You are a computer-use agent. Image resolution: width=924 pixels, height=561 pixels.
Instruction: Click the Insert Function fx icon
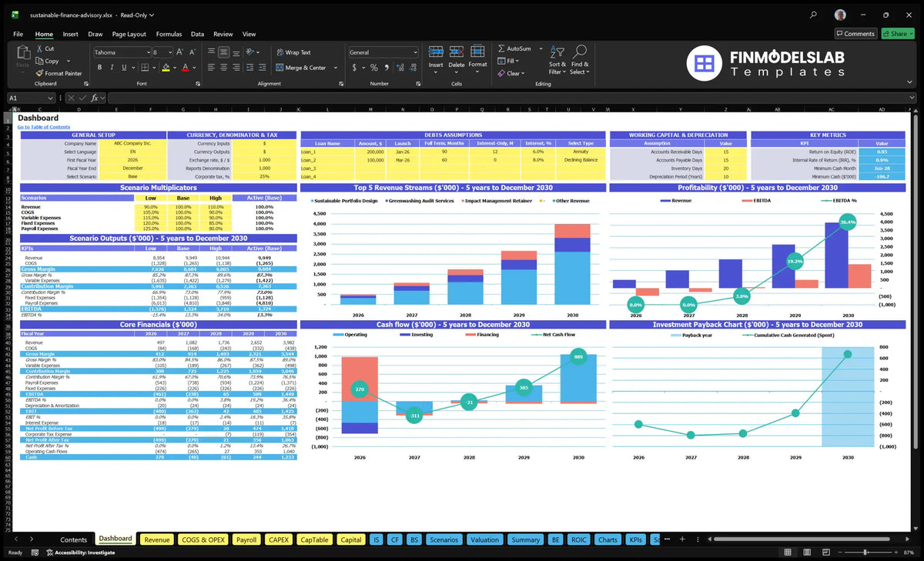(x=94, y=98)
